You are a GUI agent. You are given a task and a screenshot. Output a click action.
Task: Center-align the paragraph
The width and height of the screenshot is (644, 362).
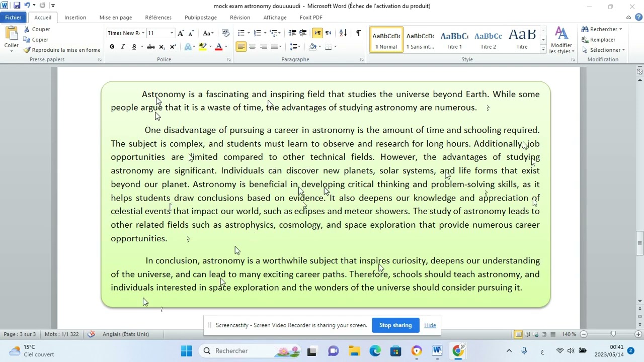pyautogui.click(x=252, y=47)
